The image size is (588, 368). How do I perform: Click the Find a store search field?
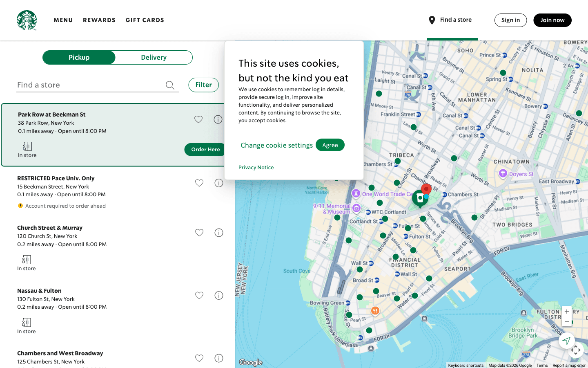(82, 85)
